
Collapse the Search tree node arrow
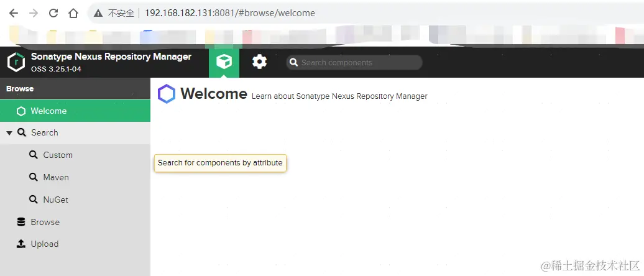pos(9,133)
